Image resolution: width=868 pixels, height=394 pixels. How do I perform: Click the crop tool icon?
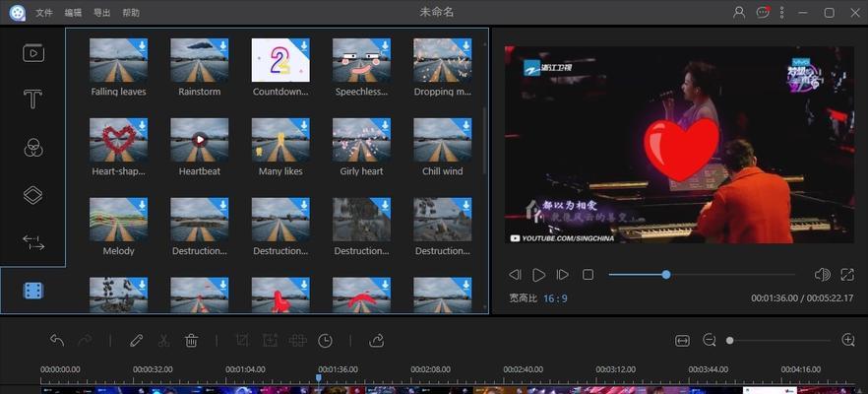coord(242,340)
